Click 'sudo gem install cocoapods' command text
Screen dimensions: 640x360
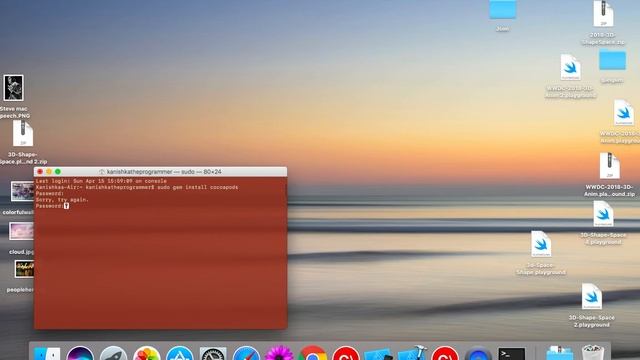pyautogui.click(x=198, y=187)
